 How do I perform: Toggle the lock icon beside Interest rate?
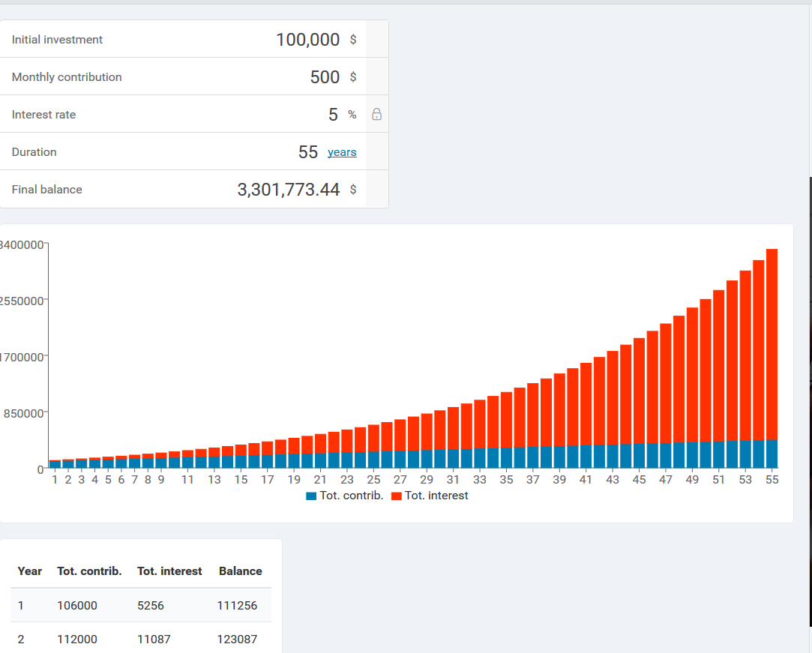pyautogui.click(x=377, y=115)
